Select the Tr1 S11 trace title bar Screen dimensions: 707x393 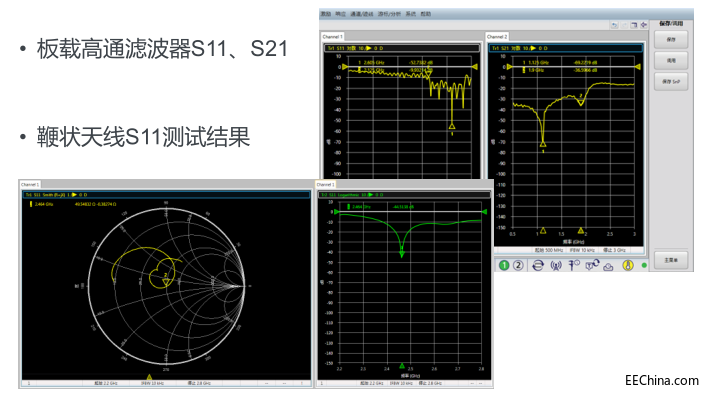402,48
